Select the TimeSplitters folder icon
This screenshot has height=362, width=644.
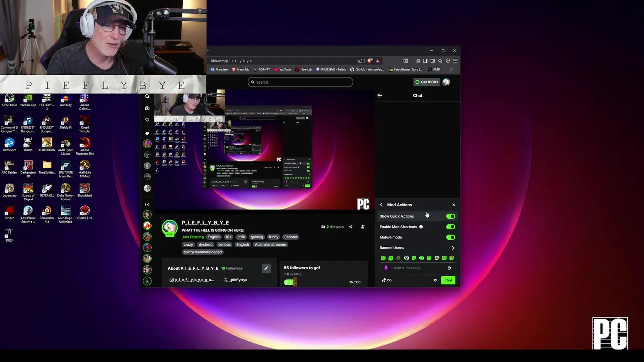click(x=47, y=168)
